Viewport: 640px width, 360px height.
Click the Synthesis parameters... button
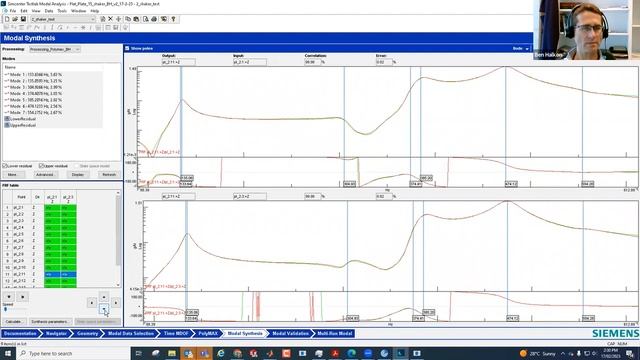coord(50,322)
